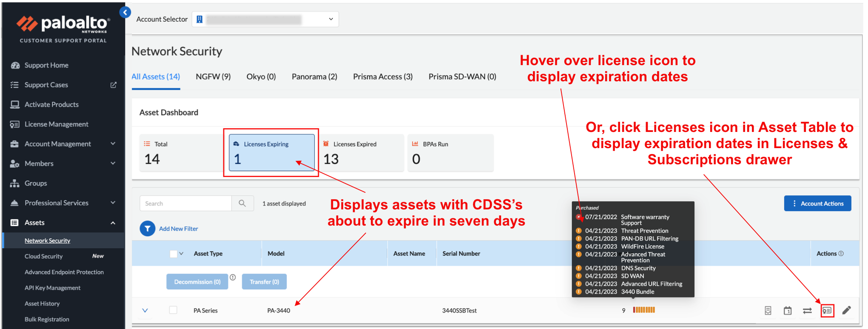The image size is (868, 329).
Task: Check the PA Series row checkbox
Action: [173, 310]
